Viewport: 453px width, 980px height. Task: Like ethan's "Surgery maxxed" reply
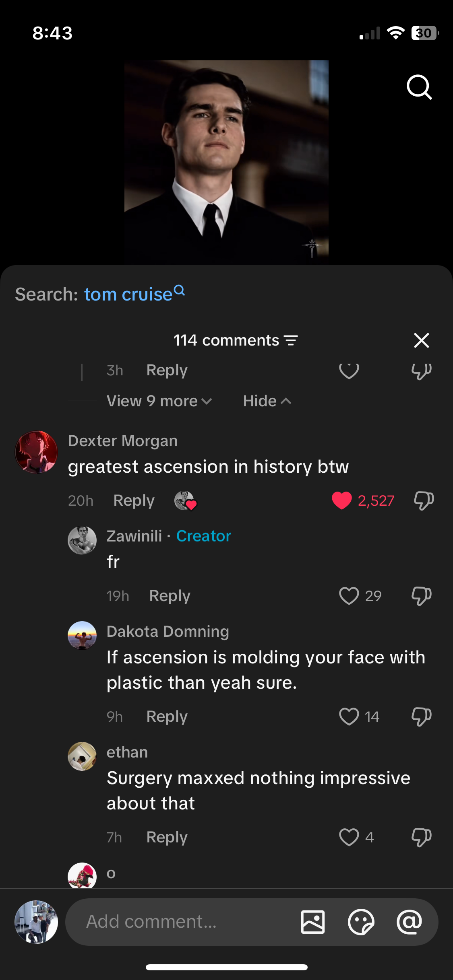pyautogui.click(x=349, y=837)
